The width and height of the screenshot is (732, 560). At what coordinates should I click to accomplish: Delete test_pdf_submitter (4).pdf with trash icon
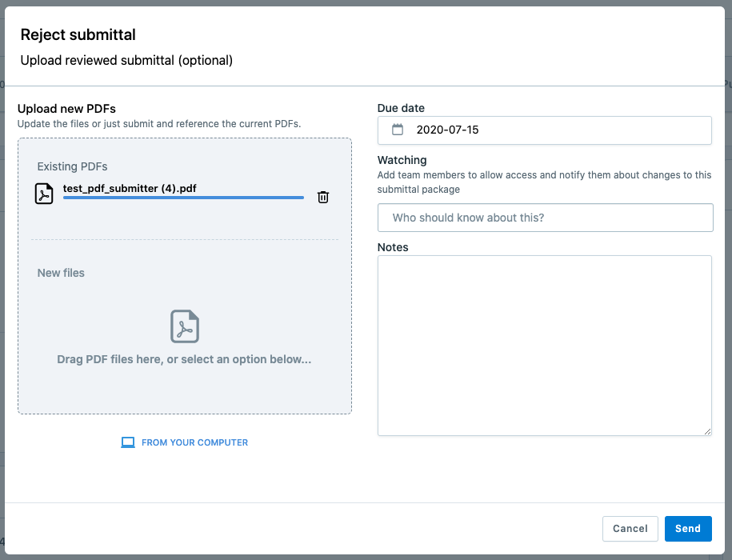323,197
